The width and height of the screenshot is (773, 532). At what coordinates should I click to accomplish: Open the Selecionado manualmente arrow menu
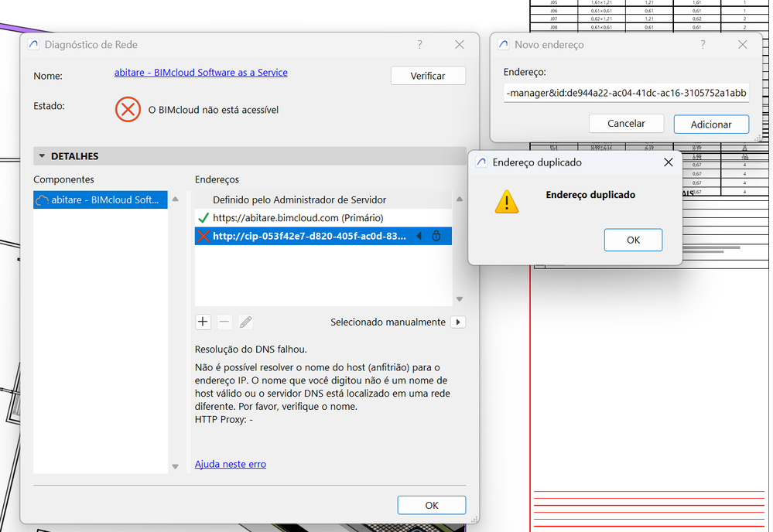458,322
